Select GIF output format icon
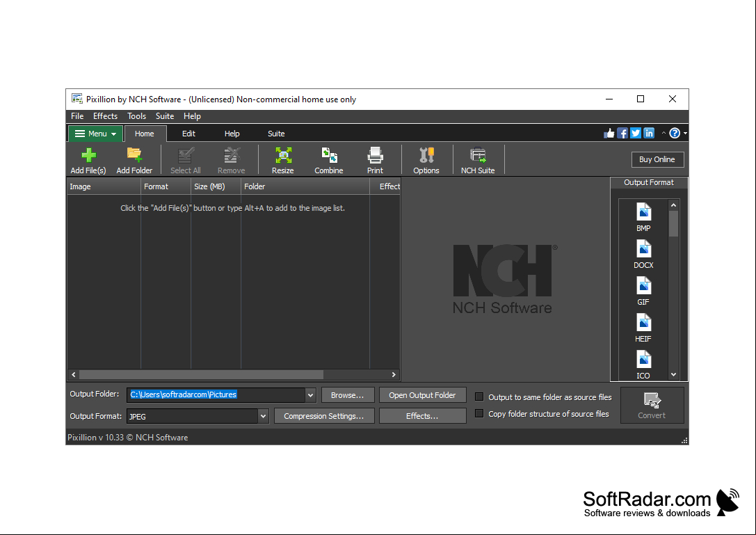The width and height of the screenshot is (756, 535). (x=643, y=291)
